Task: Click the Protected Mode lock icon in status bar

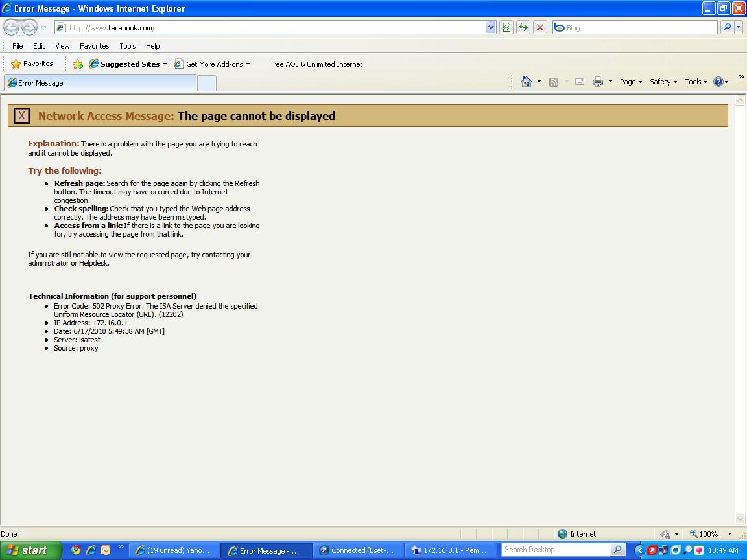Action: tap(665, 534)
